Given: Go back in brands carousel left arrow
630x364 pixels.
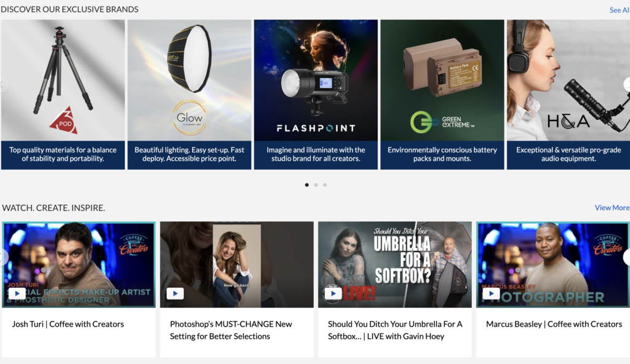Looking at the screenshot, I should click(3, 84).
